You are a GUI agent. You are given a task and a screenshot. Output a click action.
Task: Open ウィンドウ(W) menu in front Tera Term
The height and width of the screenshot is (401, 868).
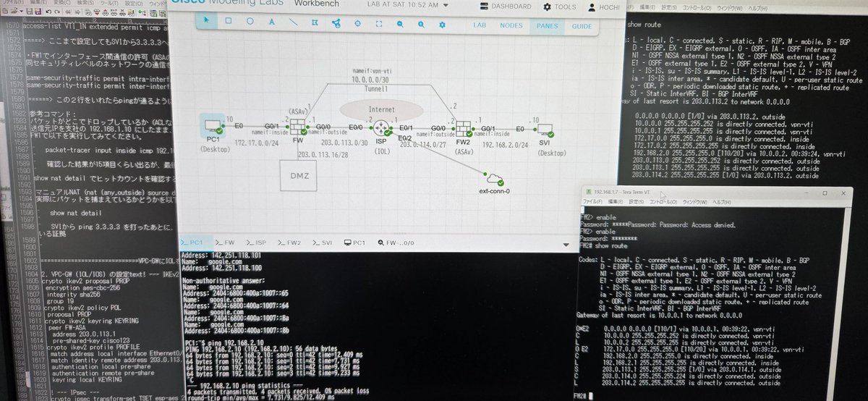point(694,202)
